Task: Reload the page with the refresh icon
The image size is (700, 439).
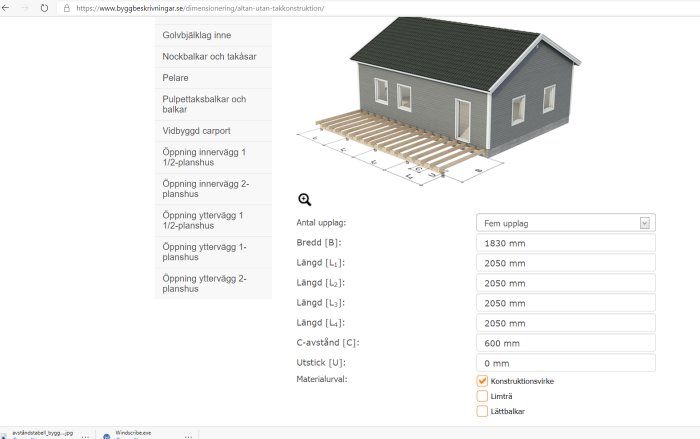Action: 44,8
